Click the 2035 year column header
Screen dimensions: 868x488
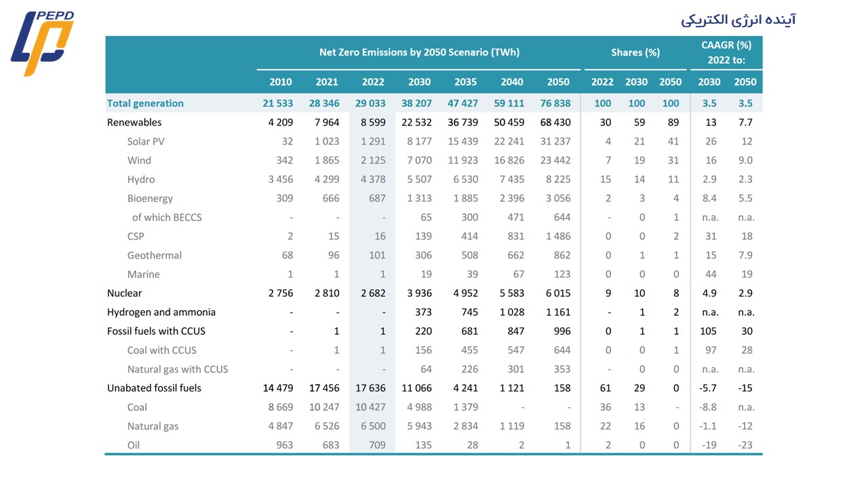(465, 81)
